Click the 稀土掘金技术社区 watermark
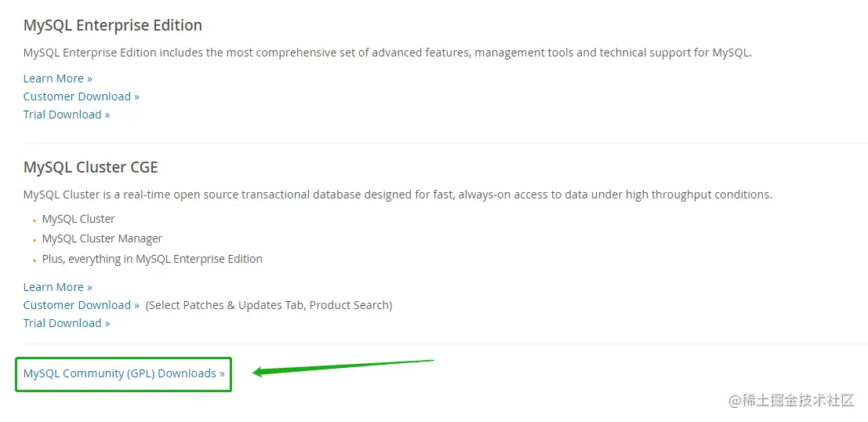 [791, 400]
